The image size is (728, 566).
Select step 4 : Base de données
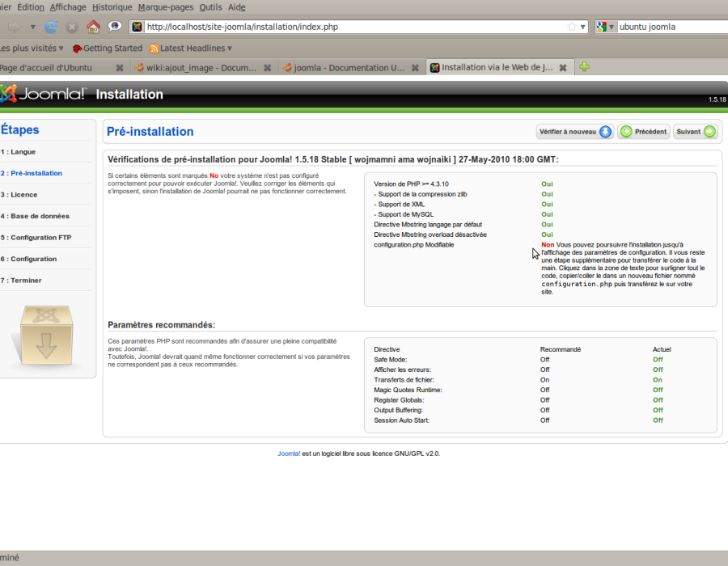(x=36, y=216)
